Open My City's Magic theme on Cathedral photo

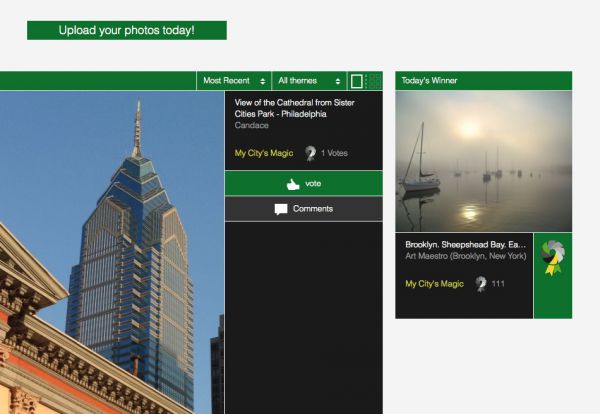pos(264,153)
